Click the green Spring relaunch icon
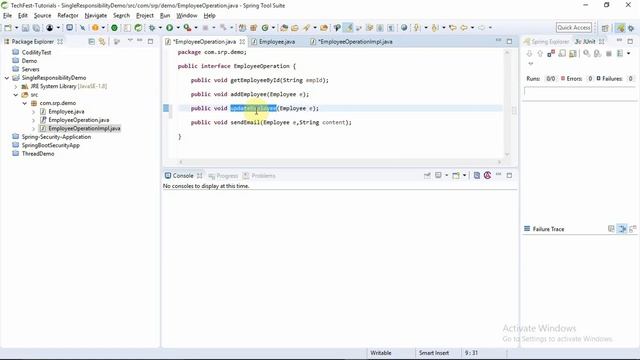Screen dimensions: 640x360 click(138, 28)
